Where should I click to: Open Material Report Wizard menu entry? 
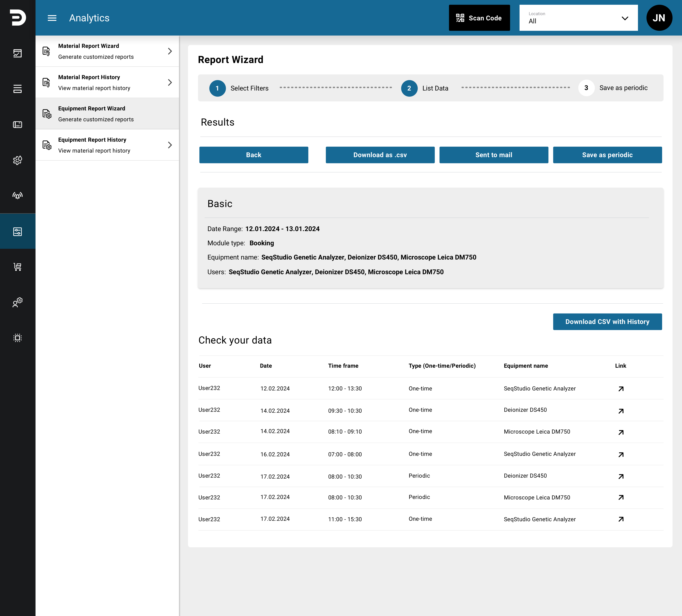click(107, 51)
